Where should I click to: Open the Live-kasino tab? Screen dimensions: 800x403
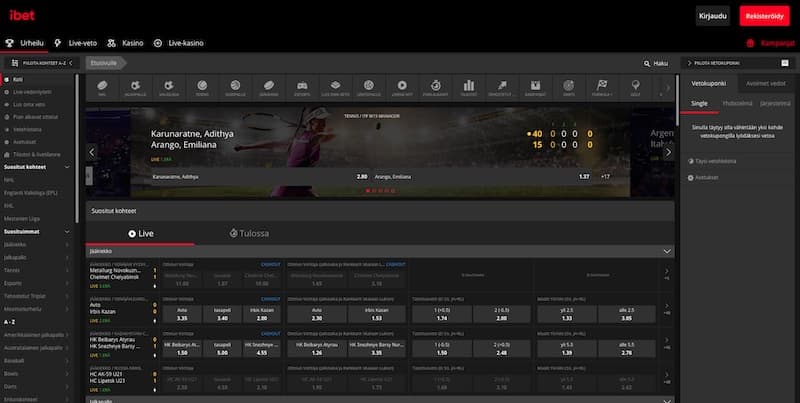pyautogui.click(x=179, y=43)
